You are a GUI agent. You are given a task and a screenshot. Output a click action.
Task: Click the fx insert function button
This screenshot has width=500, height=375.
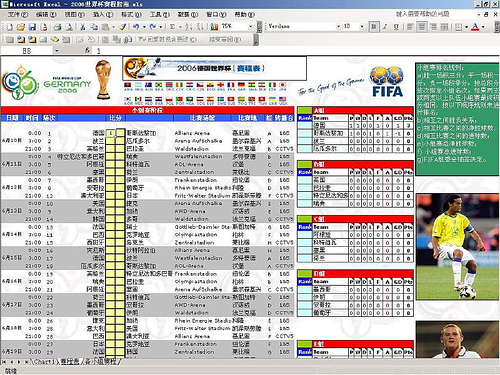click(87, 50)
